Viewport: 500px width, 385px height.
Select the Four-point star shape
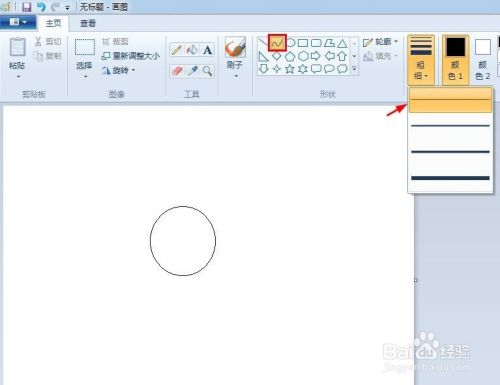pos(277,69)
